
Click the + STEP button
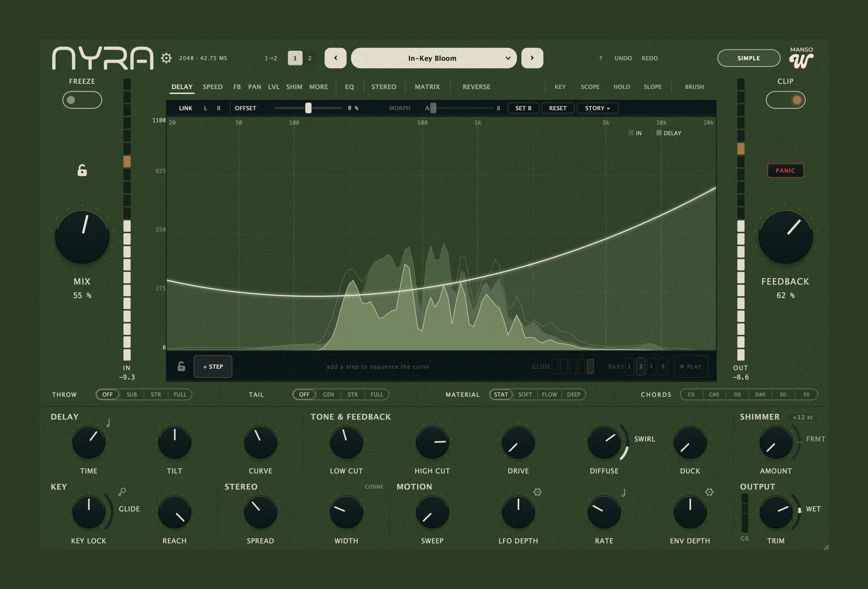[213, 366]
